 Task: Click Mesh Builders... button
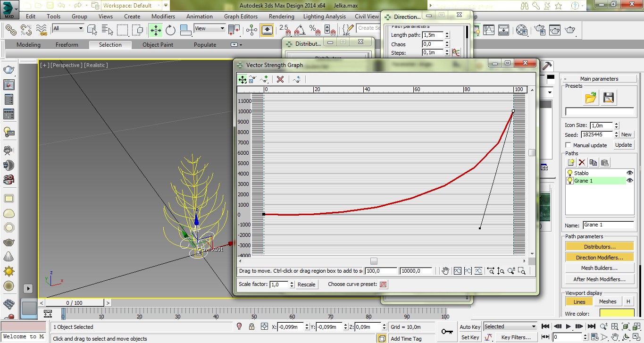600,268
